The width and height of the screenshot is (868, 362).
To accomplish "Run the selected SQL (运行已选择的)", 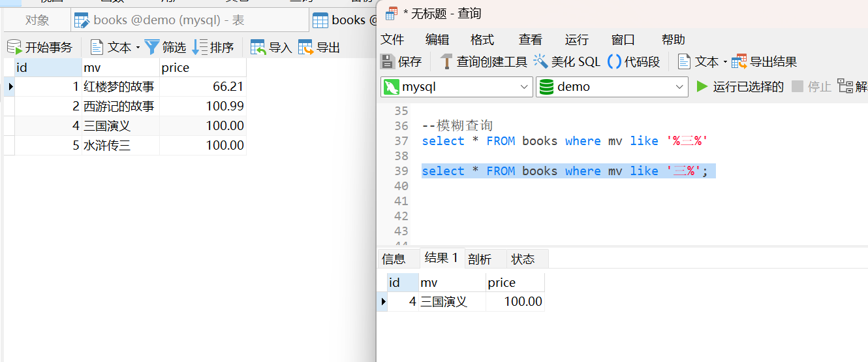I will click(740, 86).
